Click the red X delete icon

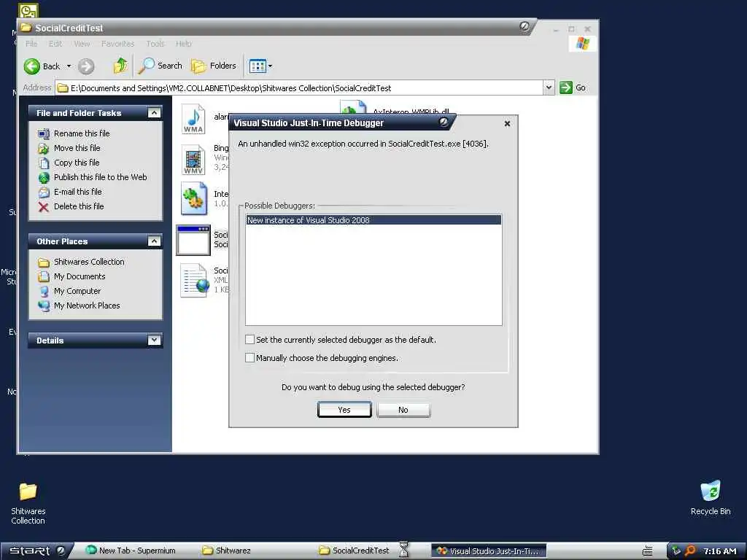43,206
